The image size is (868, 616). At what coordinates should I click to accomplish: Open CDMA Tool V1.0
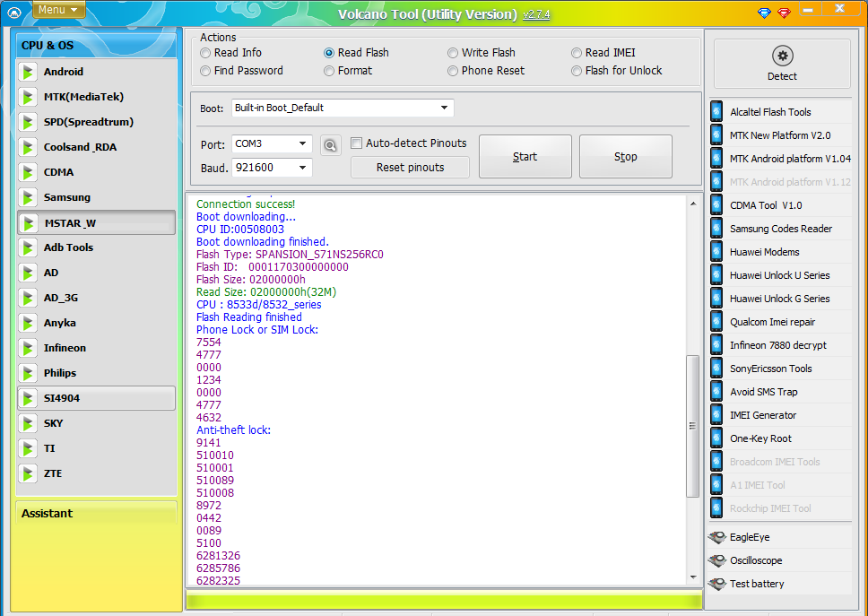tap(780, 205)
